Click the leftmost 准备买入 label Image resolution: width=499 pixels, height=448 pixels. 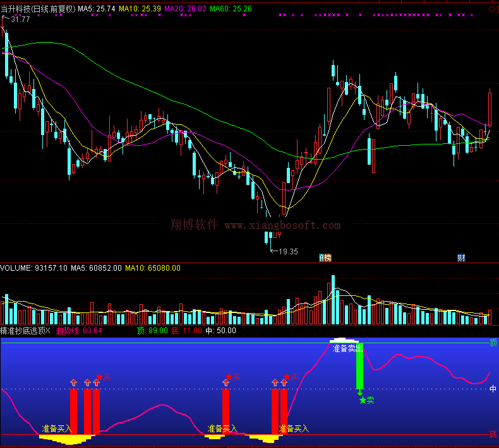[57, 428]
